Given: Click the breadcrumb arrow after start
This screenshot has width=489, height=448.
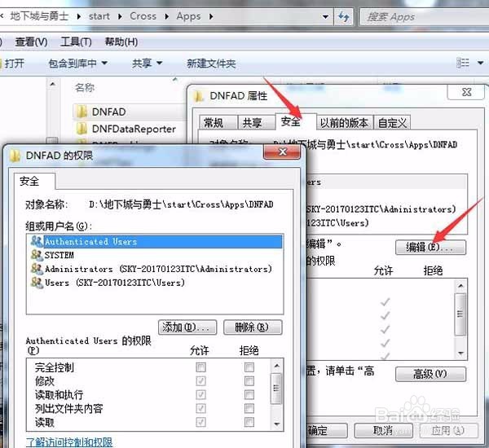Looking at the screenshot, I should tap(120, 16).
